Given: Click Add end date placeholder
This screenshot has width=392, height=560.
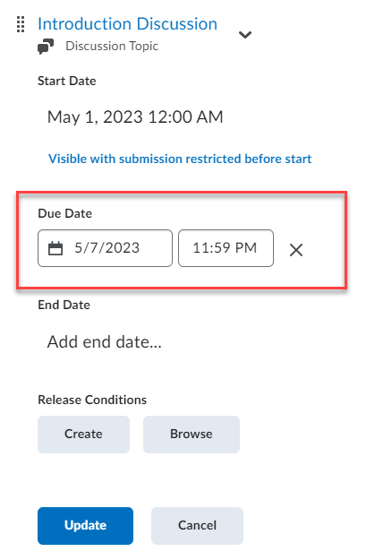Looking at the screenshot, I should tap(104, 341).
